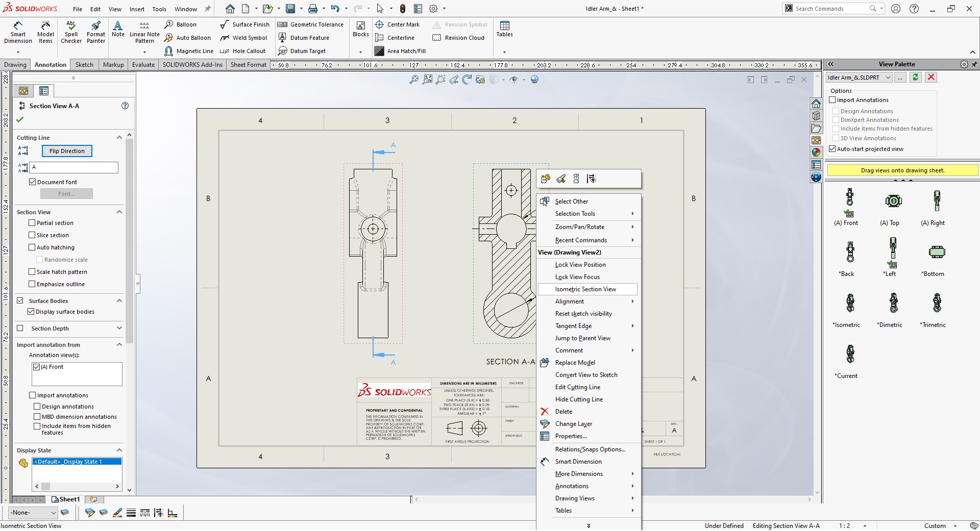Uncheck Auto-start projected view
The height and width of the screenshot is (531, 980).
pos(832,149)
